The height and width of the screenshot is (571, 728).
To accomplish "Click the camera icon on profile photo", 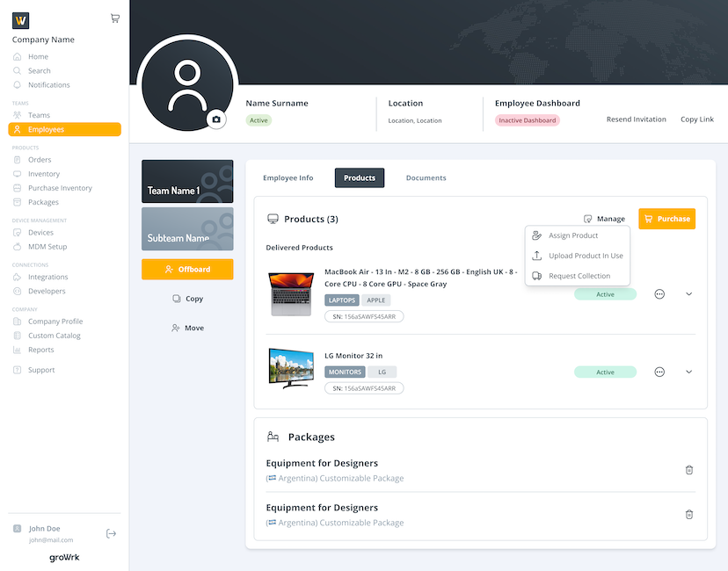I will click(x=216, y=119).
